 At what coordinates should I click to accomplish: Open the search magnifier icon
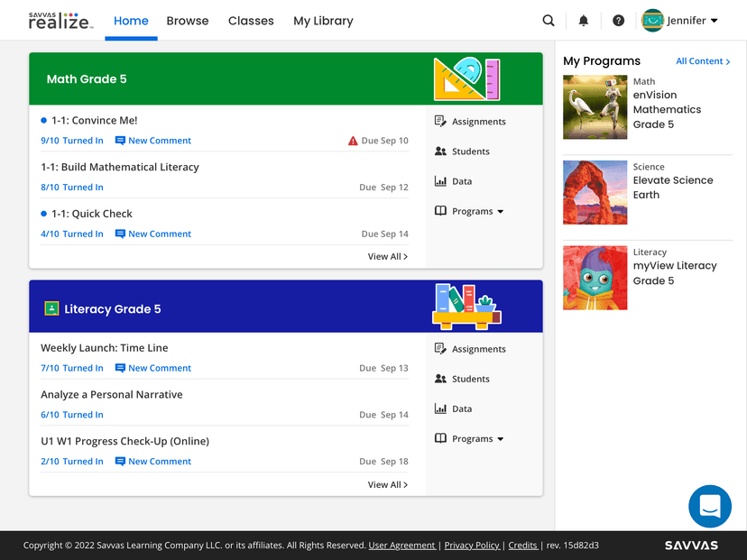tap(548, 21)
